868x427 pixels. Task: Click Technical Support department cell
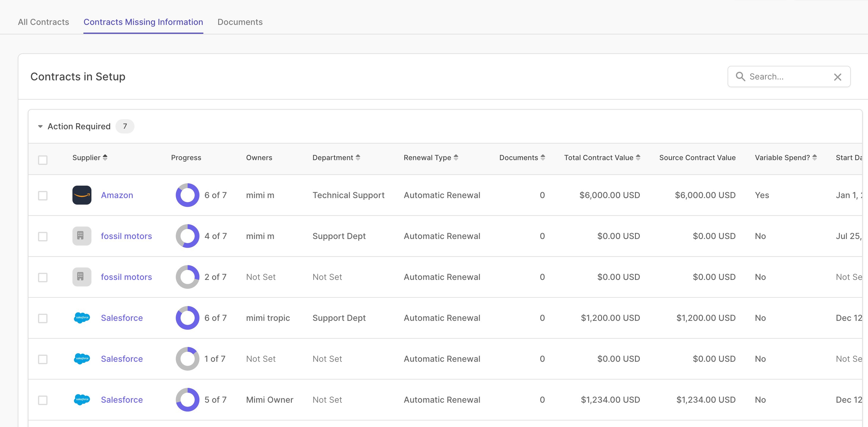pyautogui.click(x=349, y=195)
